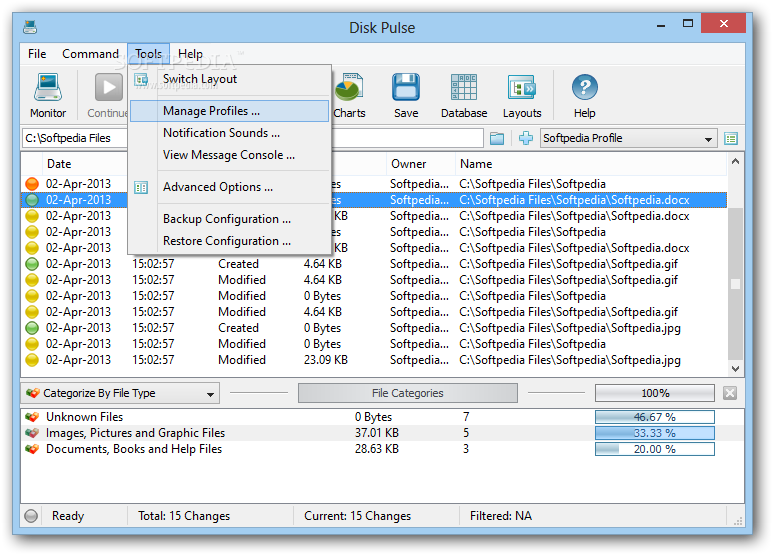The width and height of the screenshot is (773, 555).
Task: Click the orange status ball in first row
Action: point(32,184)
